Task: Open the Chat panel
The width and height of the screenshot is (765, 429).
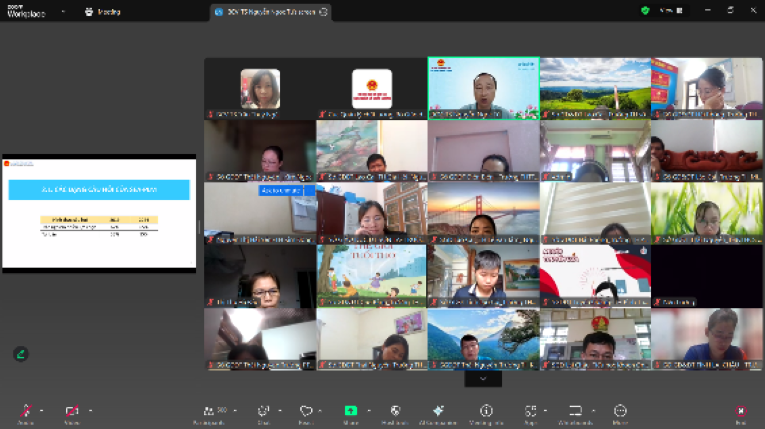Action: (x=263, y=411)
